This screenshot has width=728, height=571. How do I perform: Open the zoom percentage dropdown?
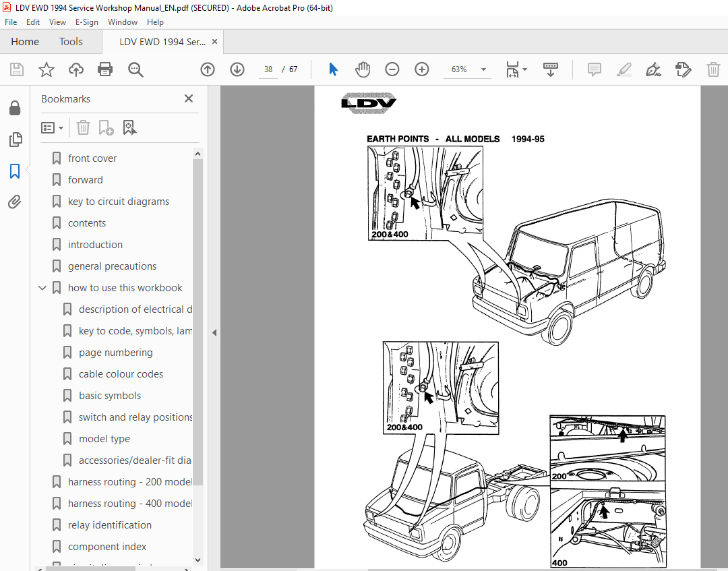[483, 69]
